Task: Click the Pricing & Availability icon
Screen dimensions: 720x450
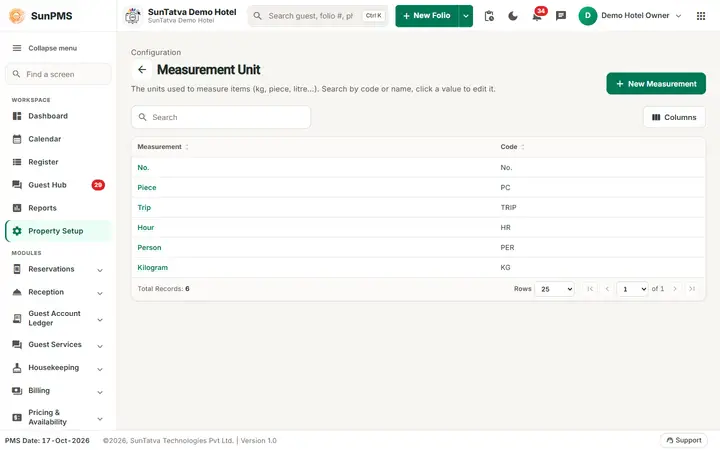Action: coord(17,417)
